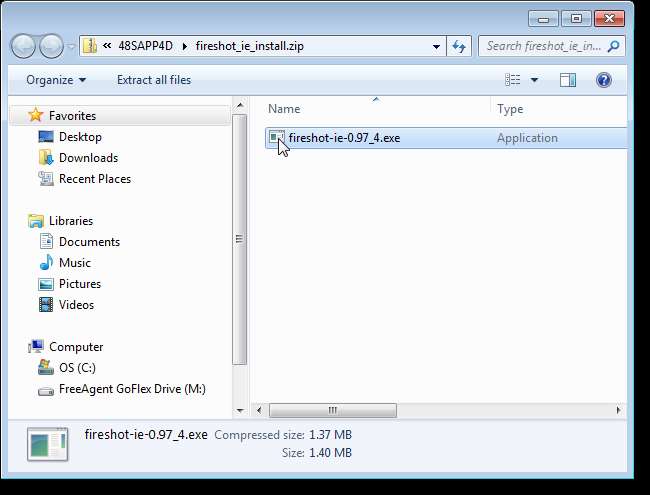Click navigation pane scroll down arrow
Image resolution: width=650 pixels, height=495 pixels.
(240, 410)
